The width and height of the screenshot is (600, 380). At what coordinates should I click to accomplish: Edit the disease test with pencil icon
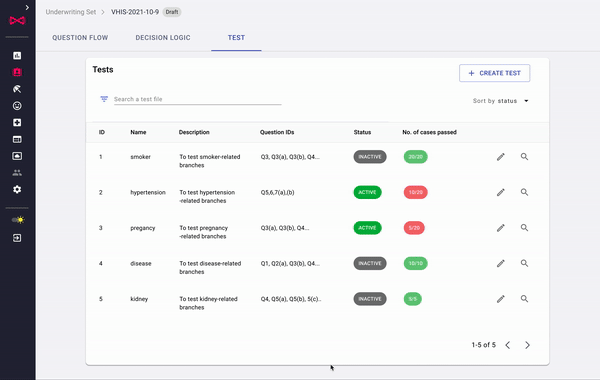(x=501, y=264)
